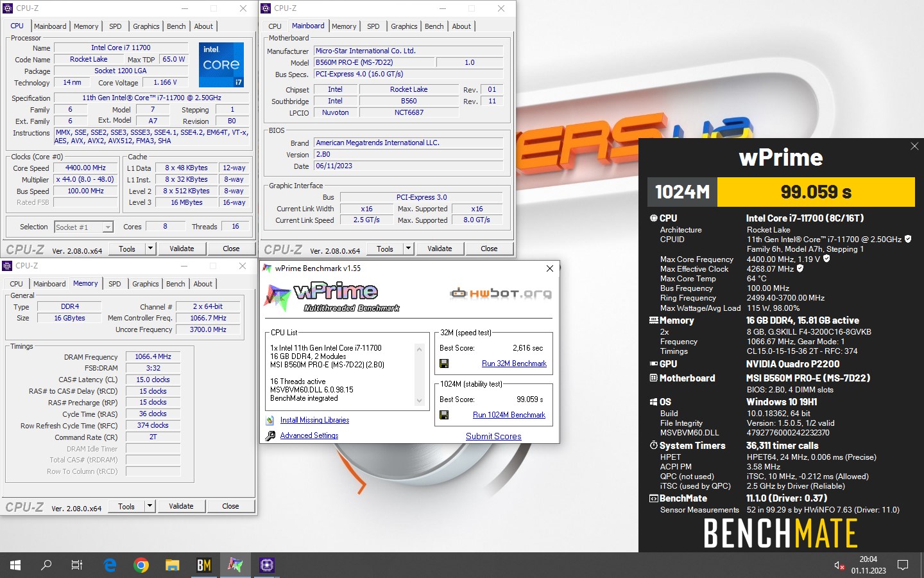Viewport: 924px width, 578px height.
Task: Open the Windows Start menu
Action: pyautogui.click(x=15, y=565)
